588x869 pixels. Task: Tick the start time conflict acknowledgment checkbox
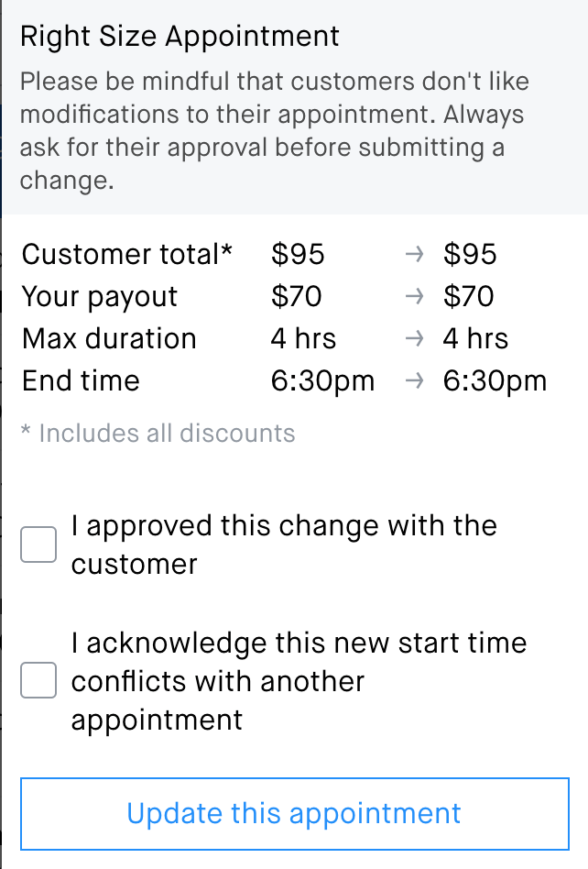coord(38,681)
